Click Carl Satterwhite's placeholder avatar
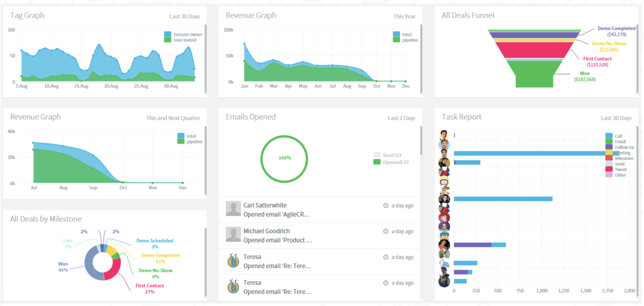The image size is (644, 306). tap(233, 209)
